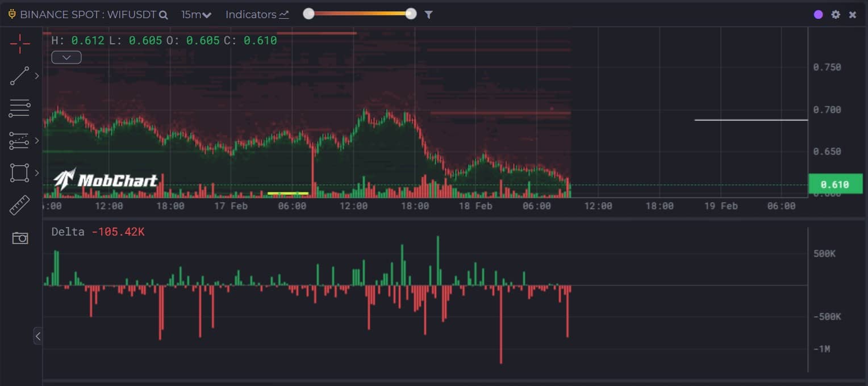Activate the ruler measure tool
This screenshot has height=386, width=868.
coord(19,205)
